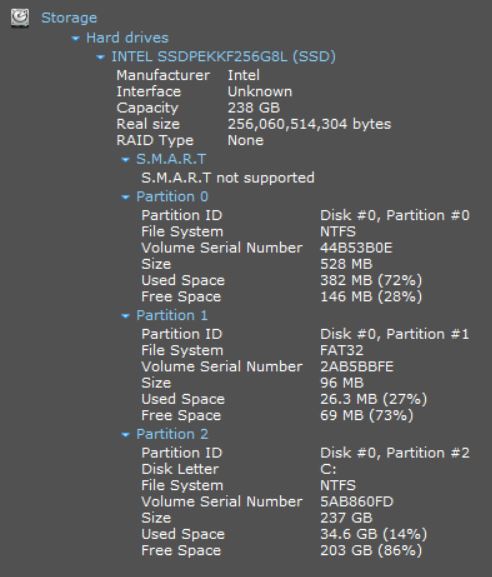
Task: Click the Capacity label
Action: pyautogui.click(x=147, y=108)
